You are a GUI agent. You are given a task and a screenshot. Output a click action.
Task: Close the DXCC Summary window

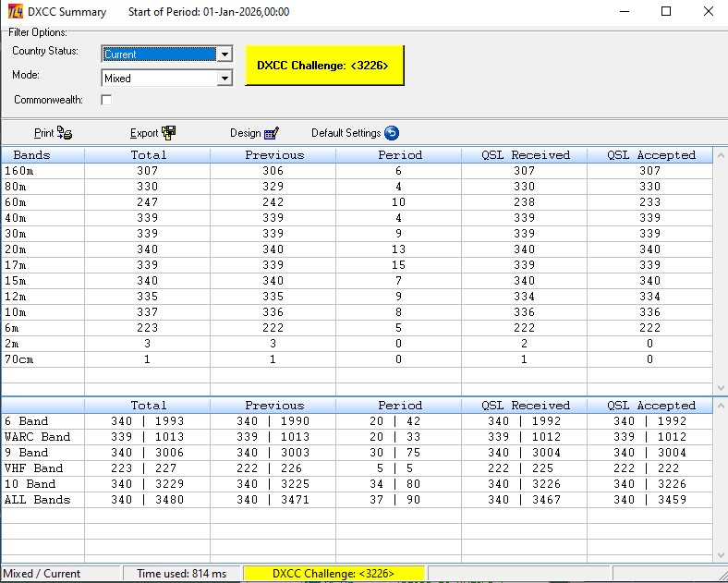click(709, 11)
